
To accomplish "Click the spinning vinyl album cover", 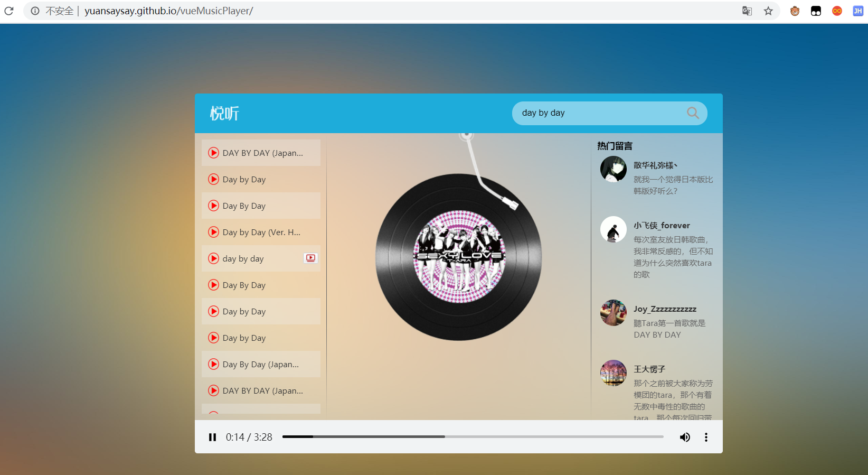I will (459, 257).
